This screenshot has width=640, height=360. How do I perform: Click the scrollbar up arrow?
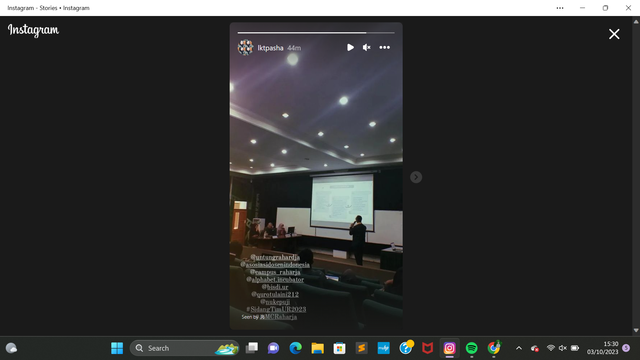pos(636,22)
